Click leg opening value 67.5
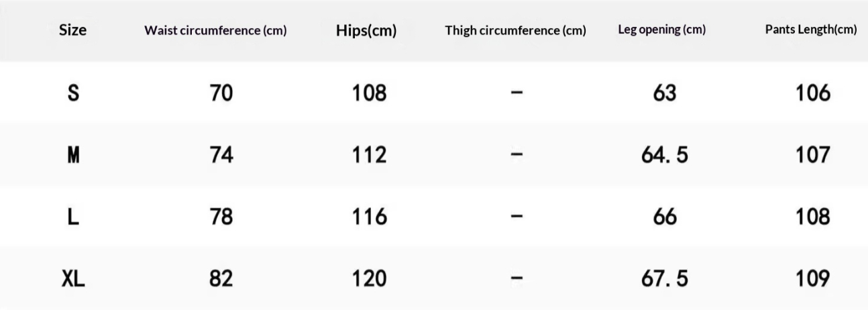Screen dimensions: 868x310 click(x=664, y=278)
